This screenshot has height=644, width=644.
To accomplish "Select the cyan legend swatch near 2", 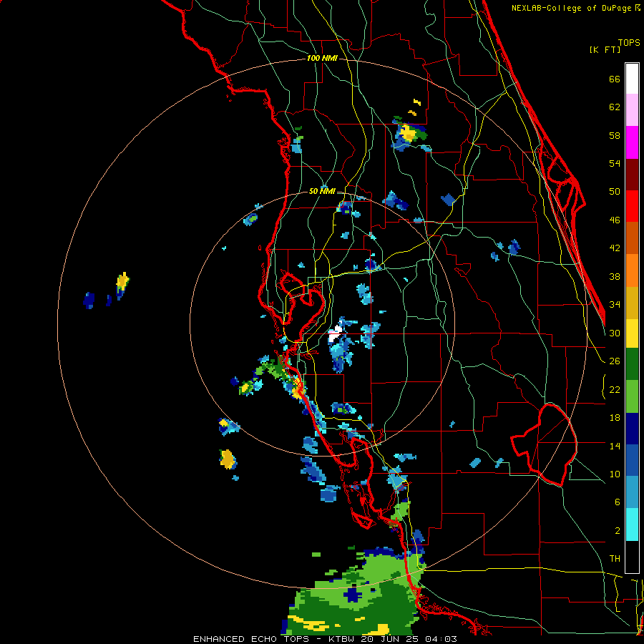I will coord(632,525).
